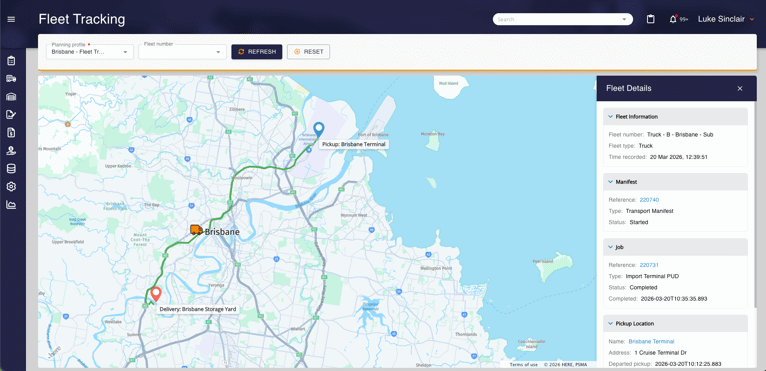
Task: Open job reference 220731 link
Action: click(x=649, y=265)
